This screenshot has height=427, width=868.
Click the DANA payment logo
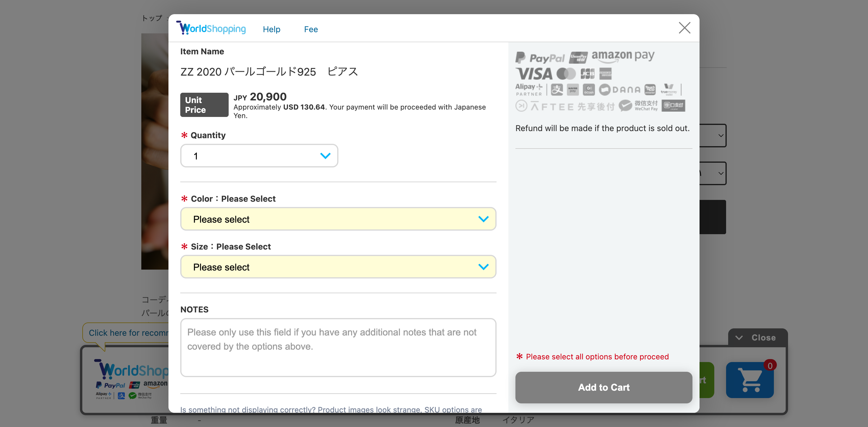click(x=619, y=90)
